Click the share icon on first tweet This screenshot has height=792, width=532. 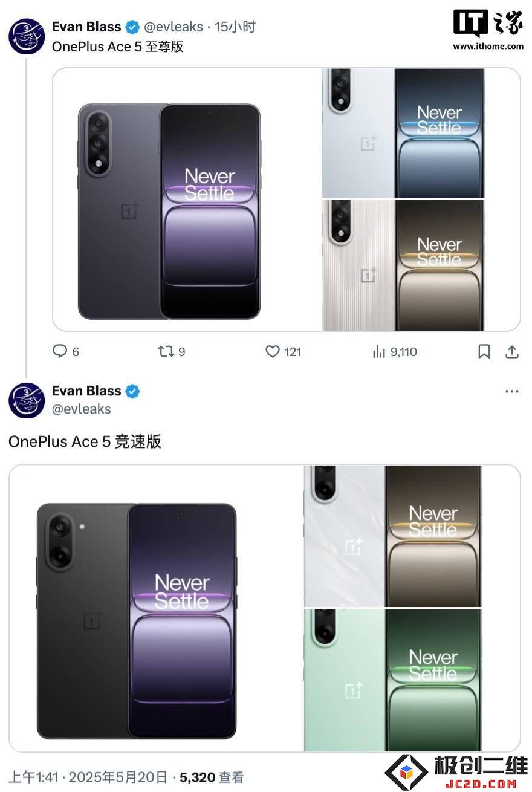coord(511,351)
